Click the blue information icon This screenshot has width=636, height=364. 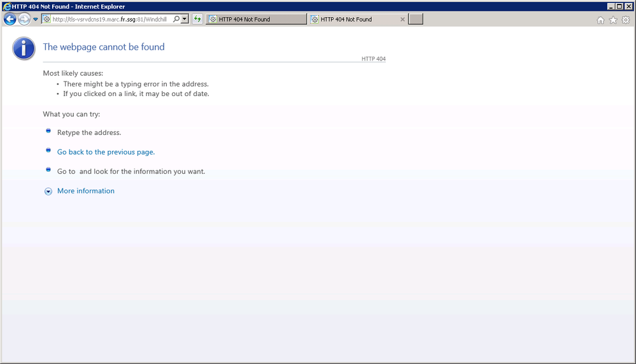pyautogui.click(x=24, y=48)
